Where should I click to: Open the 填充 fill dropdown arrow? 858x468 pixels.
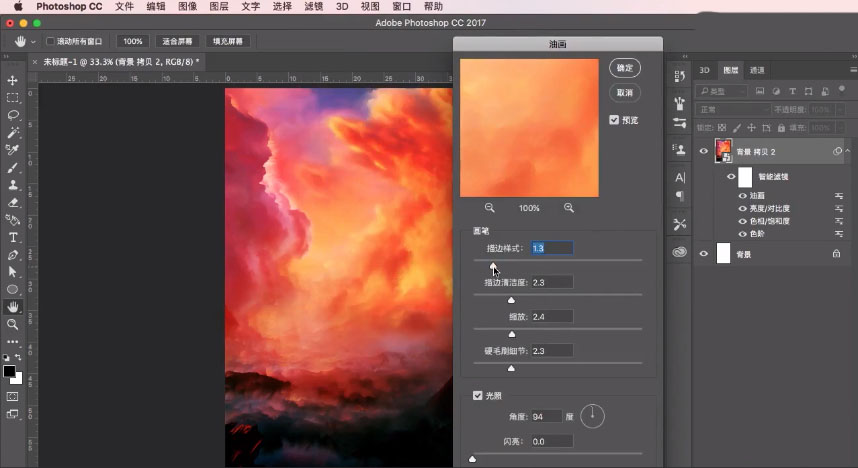(x=840, y=128)
